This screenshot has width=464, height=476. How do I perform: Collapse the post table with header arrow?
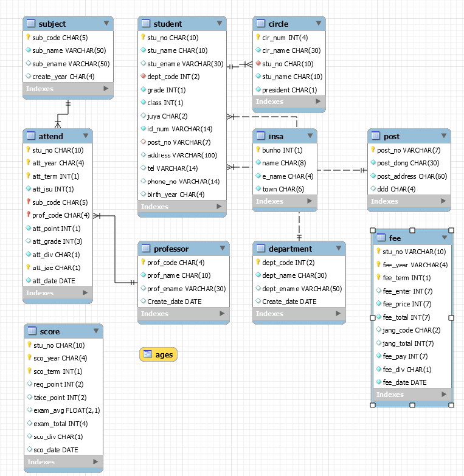point(444,136)
